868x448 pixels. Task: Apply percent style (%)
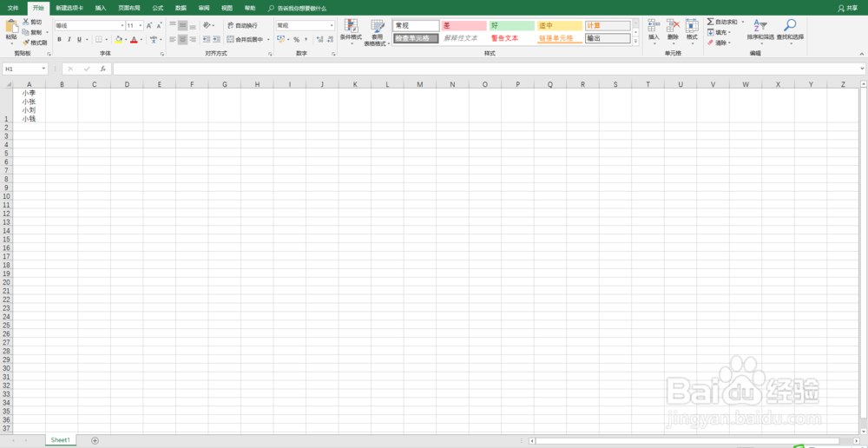(296, 39)
